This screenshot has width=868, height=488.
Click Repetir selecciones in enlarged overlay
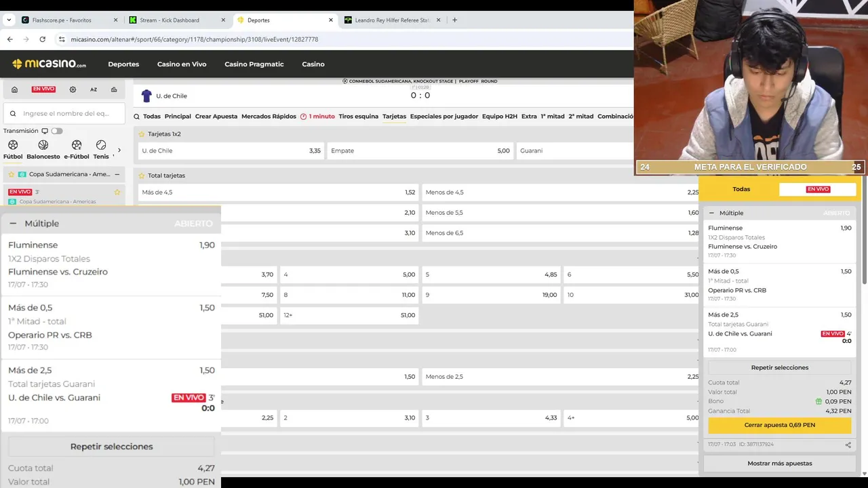click(111, 447)
